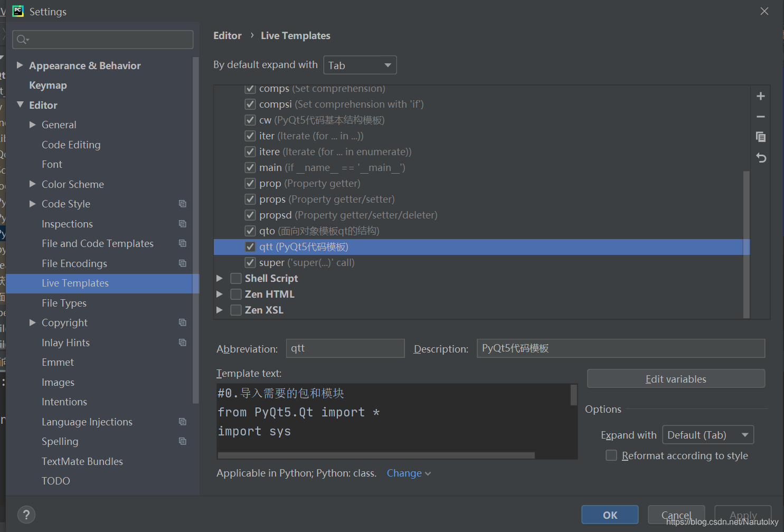The image size is (784, 532).
Task: Click Editor in the breadcrumb path
Action: click(x=228, y=35)
